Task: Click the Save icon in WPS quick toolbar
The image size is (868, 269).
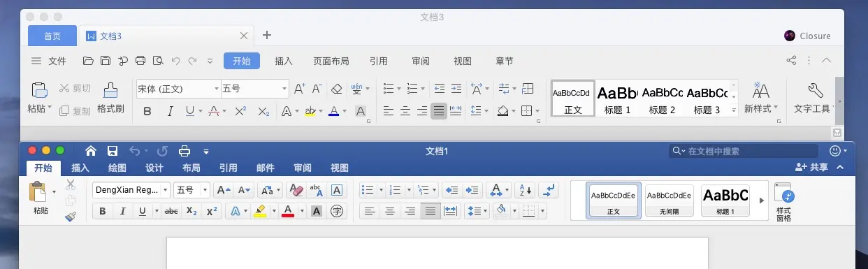Action: [106, 61]
